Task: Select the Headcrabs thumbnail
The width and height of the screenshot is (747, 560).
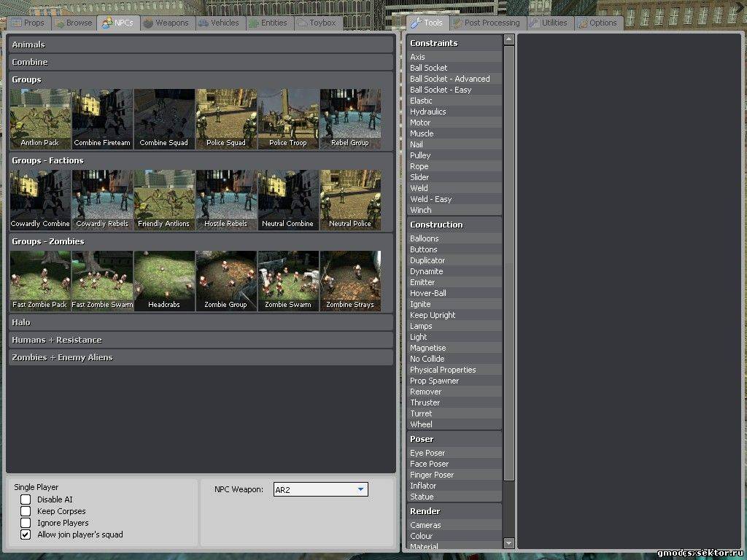Action: 164,281
